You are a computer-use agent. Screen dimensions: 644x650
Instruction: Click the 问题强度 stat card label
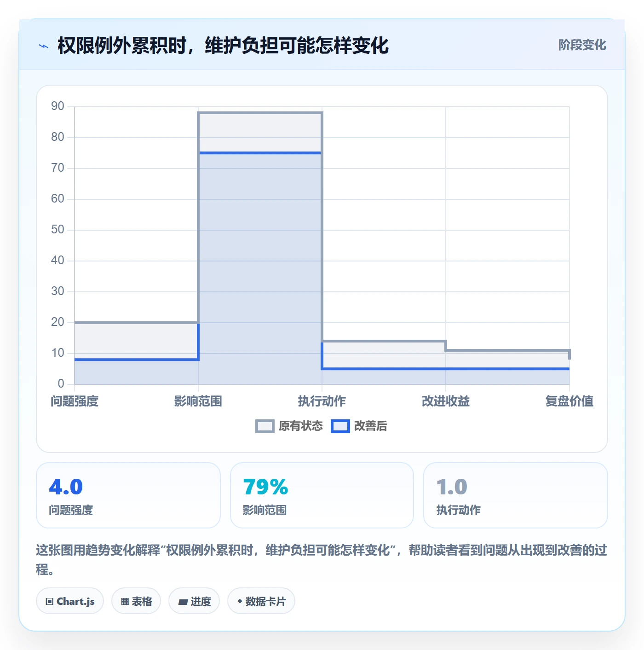click(x=71, y=510)
